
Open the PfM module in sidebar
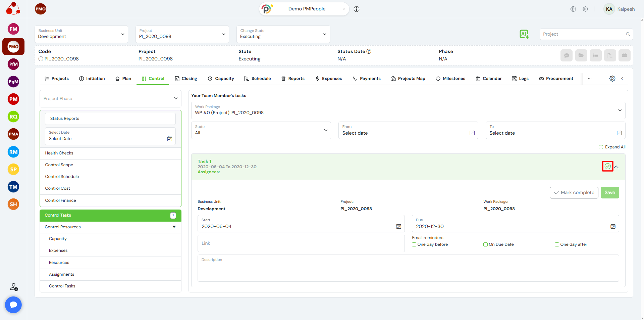[13, 64]
